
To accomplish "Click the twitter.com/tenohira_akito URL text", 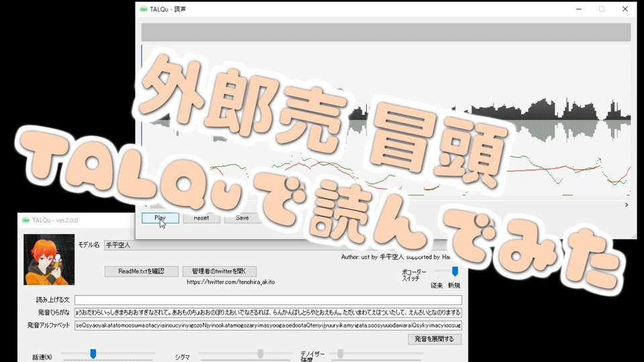I will (x=230, y=282).
